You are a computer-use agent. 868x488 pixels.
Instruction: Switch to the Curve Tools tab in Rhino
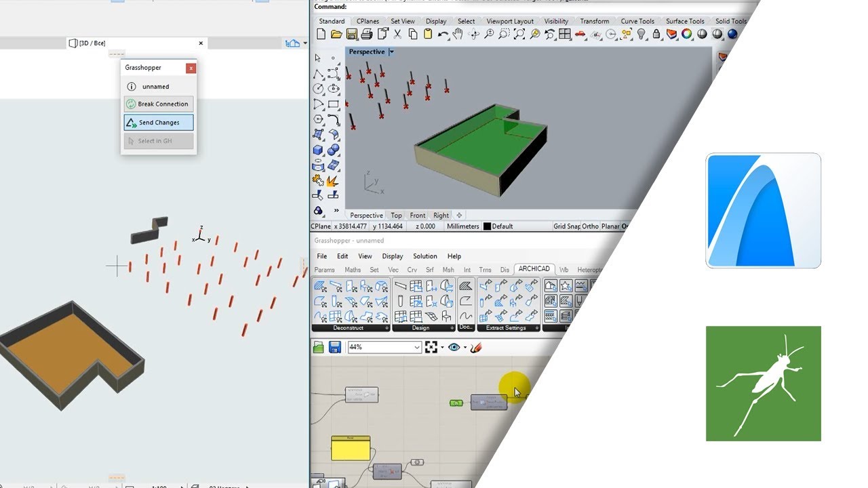point(638,21)
